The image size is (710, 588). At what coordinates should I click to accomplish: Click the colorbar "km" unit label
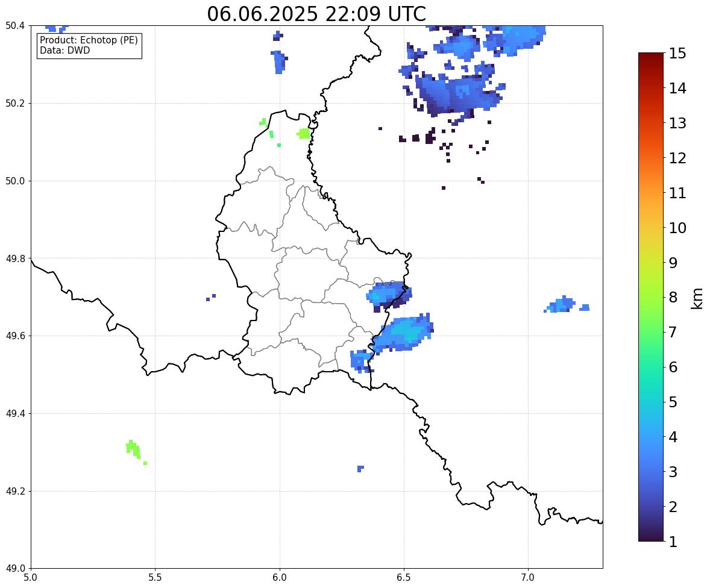[x=697, y=298]
